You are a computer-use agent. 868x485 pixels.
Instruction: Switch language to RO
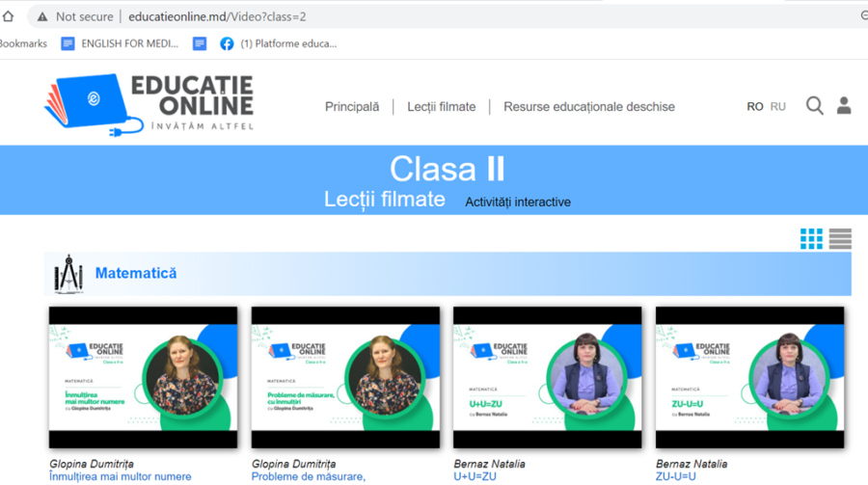click(755, 107)
